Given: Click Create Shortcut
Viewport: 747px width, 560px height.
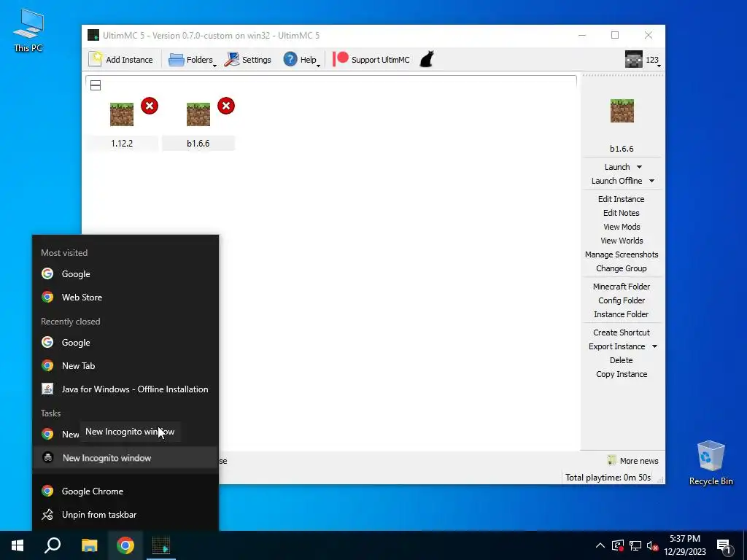Looking at the screenshot, I should [x=622, y=332].
